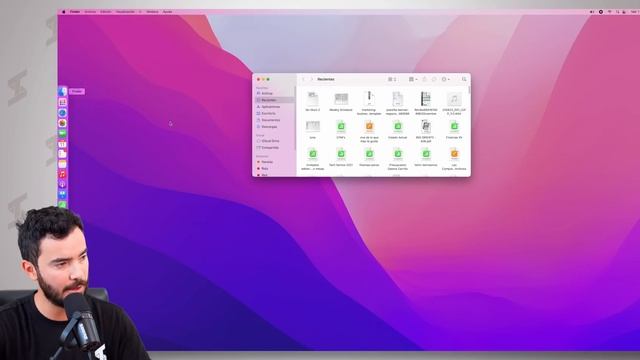Open the Archivo menu
Screen dimensions: 640x360
tap(90, 12)
